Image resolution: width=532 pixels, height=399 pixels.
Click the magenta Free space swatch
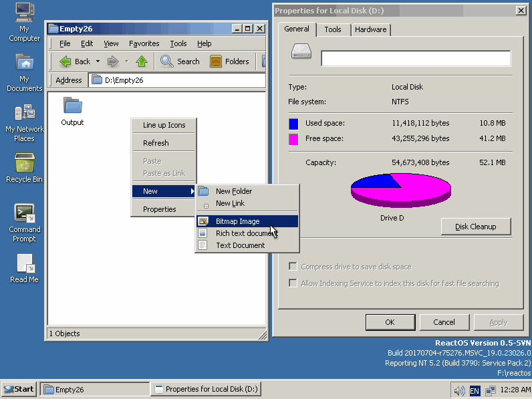tap(293, 139)
